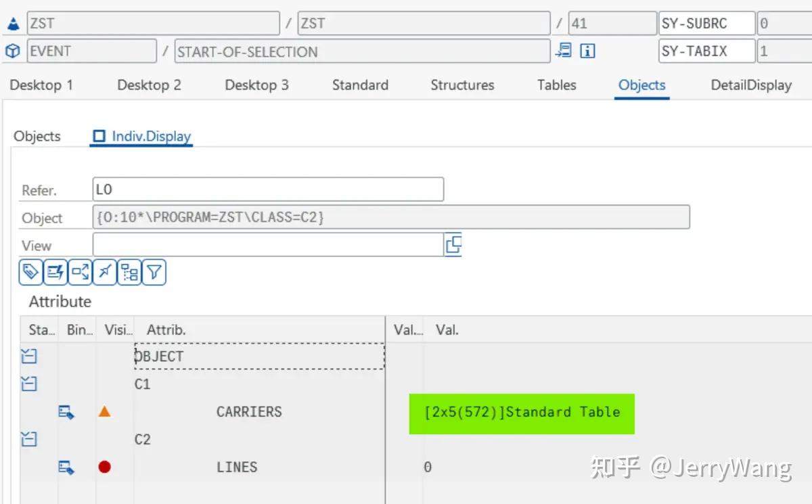The height and width of the screenshot is (504, 812).
Task: Click navigate-to-source icon beside START-OF-SELECTION
Action: (566, 51)
